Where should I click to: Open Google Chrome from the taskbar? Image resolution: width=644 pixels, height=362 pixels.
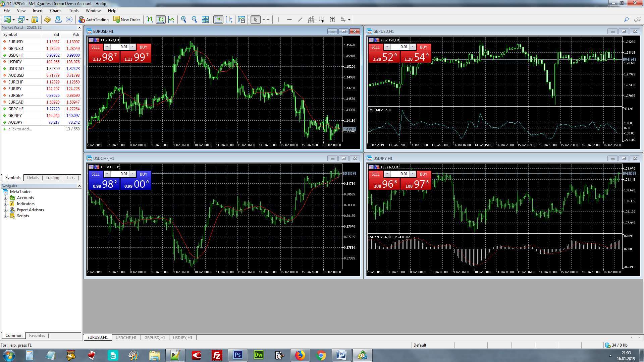(321, 355)
